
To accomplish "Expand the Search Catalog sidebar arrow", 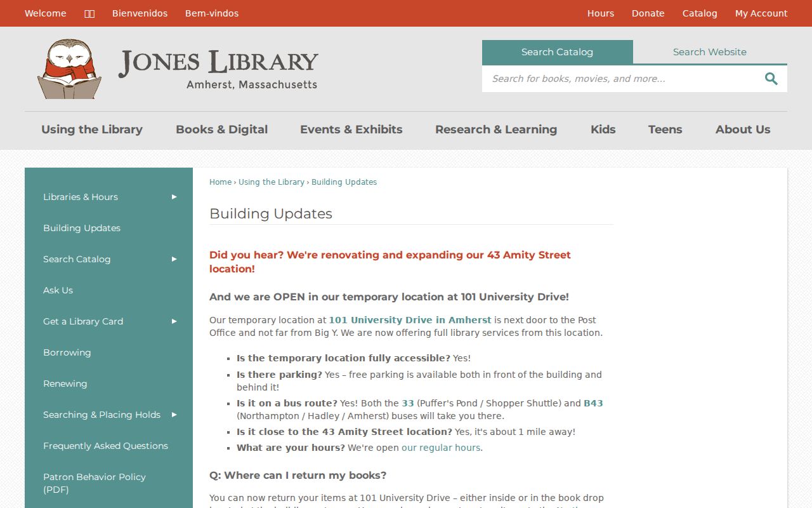I will (174, 259).
